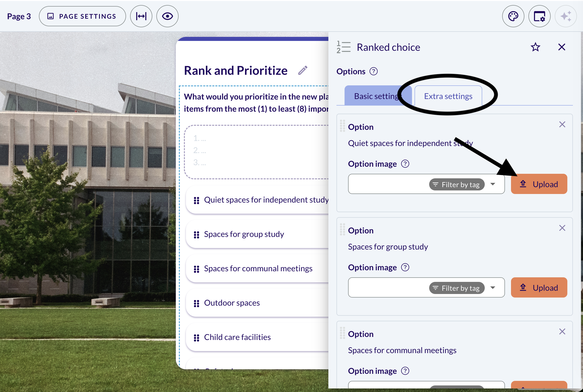Click the image select field for group study
This screenshot has width=583, height=392.
(x=426, y=288)
